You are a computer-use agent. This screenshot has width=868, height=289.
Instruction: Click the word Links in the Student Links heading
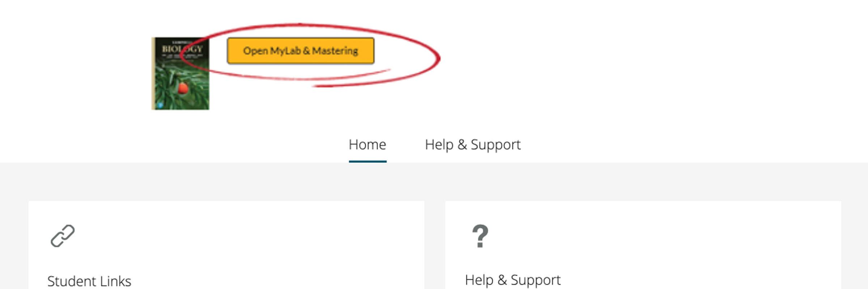pos(115,281)
